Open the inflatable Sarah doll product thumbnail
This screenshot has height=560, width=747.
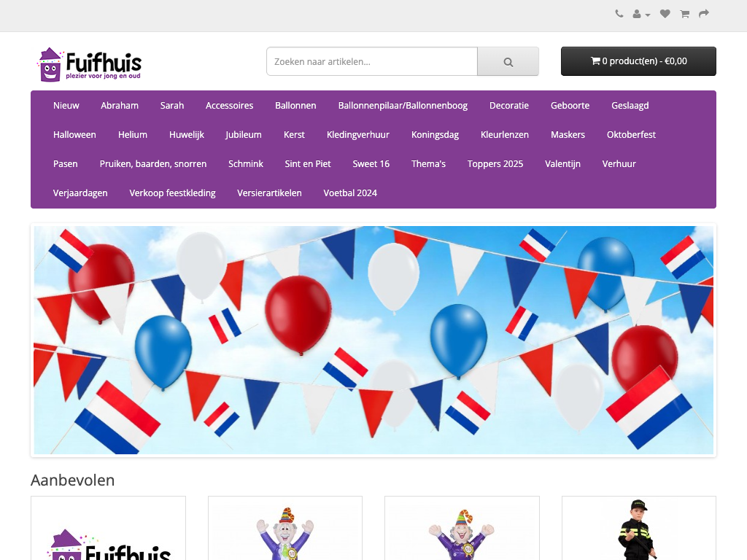point(462,529)
